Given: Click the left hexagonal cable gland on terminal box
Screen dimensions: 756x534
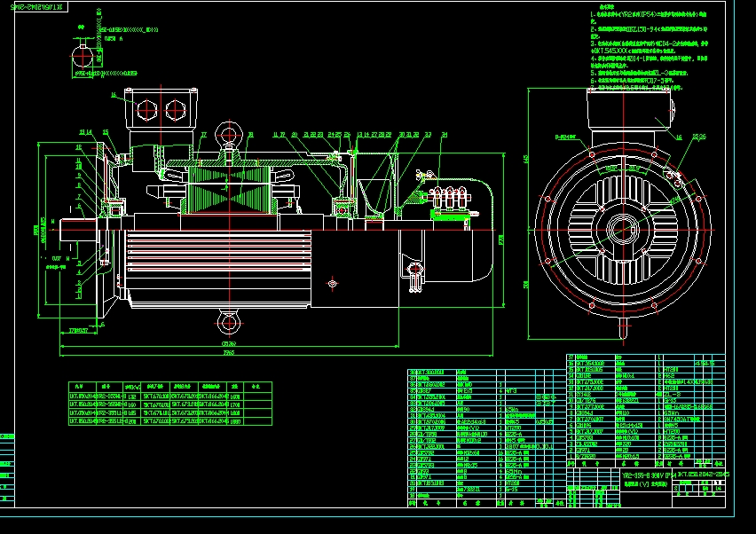Looking at the screenshot, I should point(148,109).
